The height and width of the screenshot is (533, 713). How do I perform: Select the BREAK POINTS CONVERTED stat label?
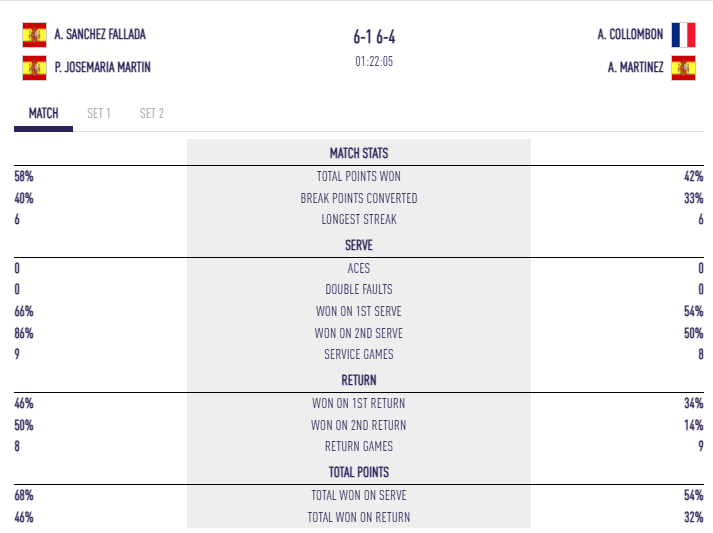[359, 198]
